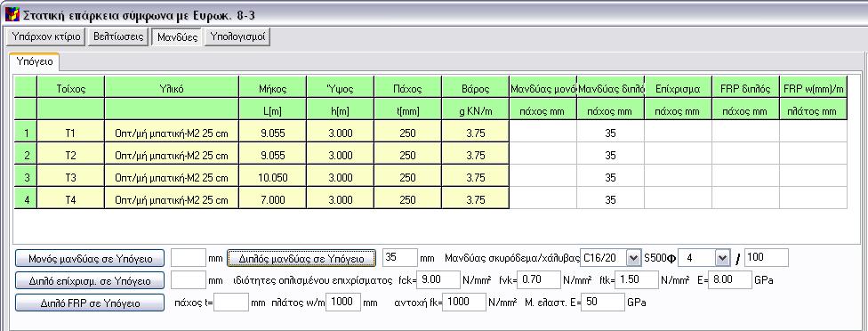The image size is (868, 331).
Task: Click the Βάρος column header
Action: click(476, 88)
